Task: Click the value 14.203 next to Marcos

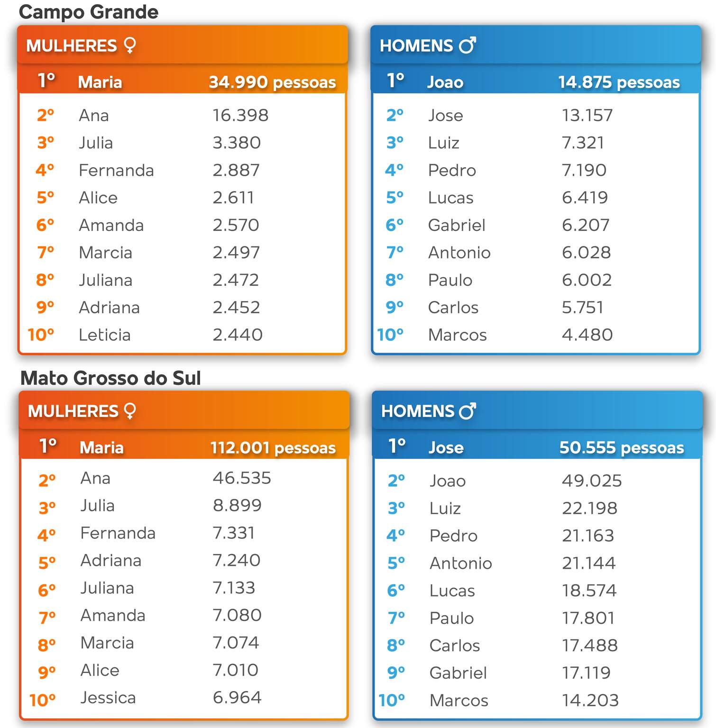Action: tap(590, 700)
